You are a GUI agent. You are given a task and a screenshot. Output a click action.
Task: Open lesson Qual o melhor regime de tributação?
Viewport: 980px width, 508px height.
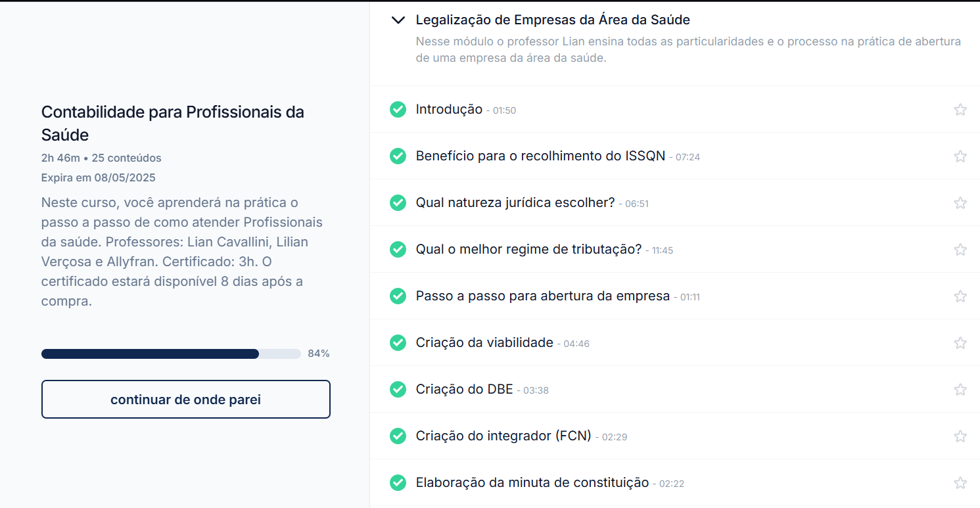pos(528,249)
